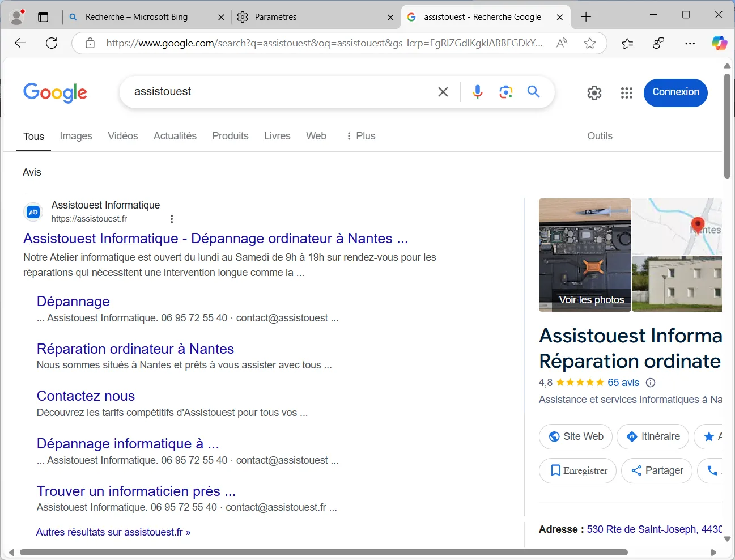Select the Images search tab
The width and height of the screenshot is (735, 560).
click(76, 136)
